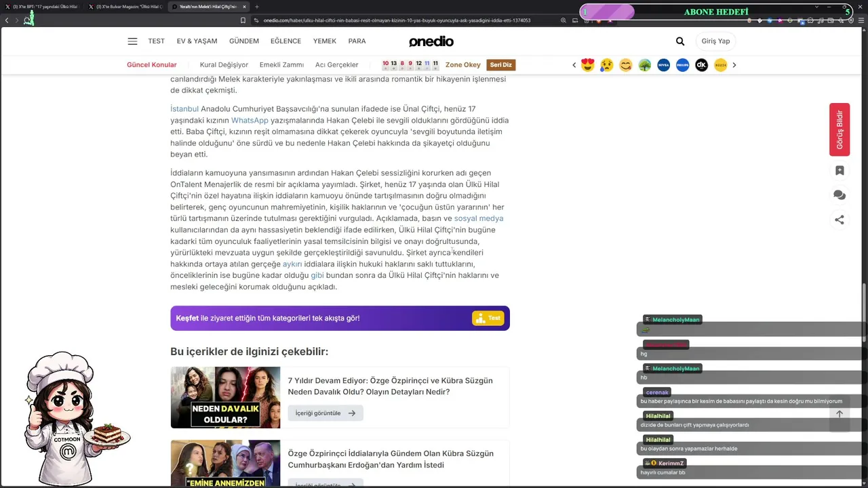The width and height of the screenshot is (868, 488).
Task: Open the Nivea brand icon
Action: click(x=664, y=65)
